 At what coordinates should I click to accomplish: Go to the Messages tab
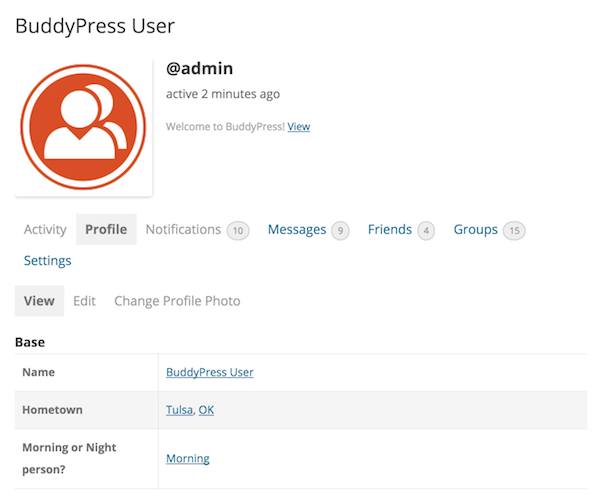point(297,230)
